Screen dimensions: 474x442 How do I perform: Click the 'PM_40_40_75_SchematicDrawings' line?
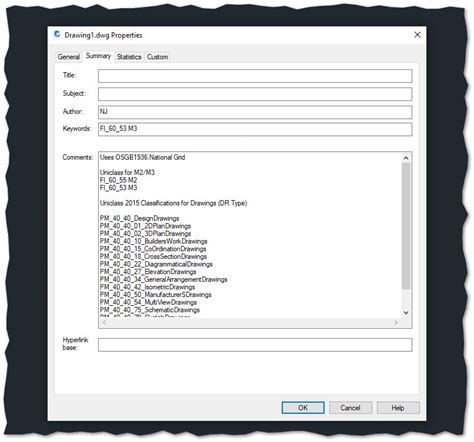(x=150, y=310)
